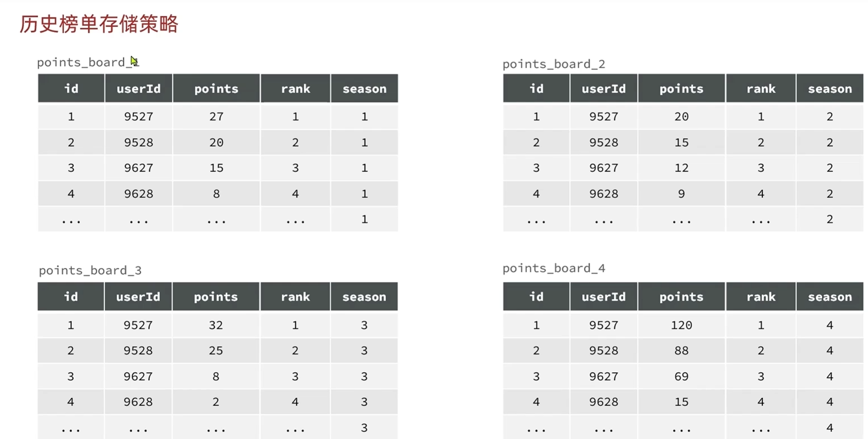Click the slide heading 历史榜单存储策略

click(99, 24)
